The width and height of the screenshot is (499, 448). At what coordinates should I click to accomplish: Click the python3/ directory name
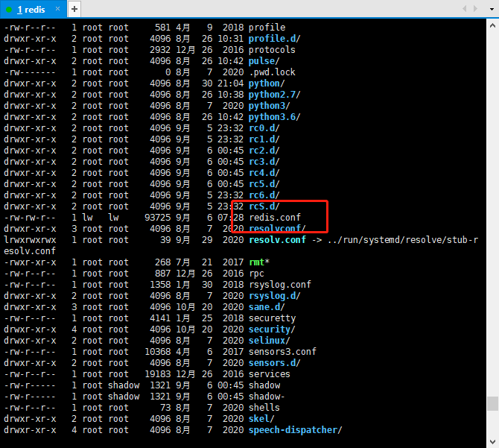[269, 106]
